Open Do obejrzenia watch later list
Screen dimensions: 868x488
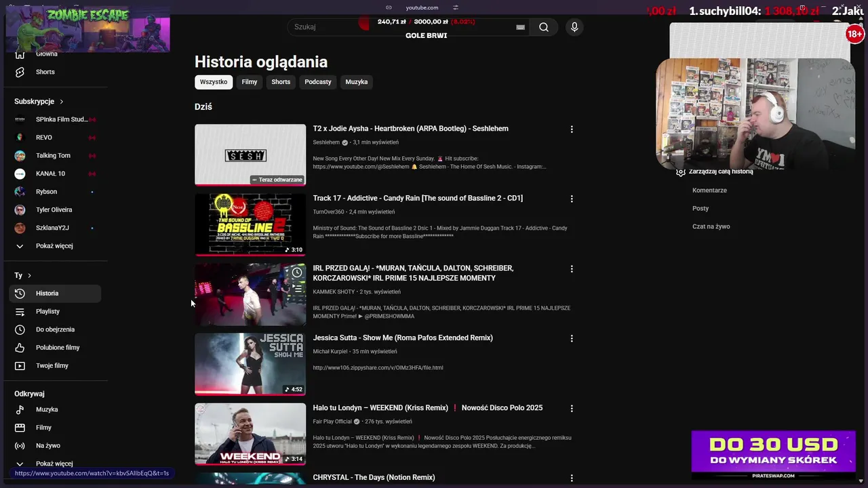(x=55, y=329)
